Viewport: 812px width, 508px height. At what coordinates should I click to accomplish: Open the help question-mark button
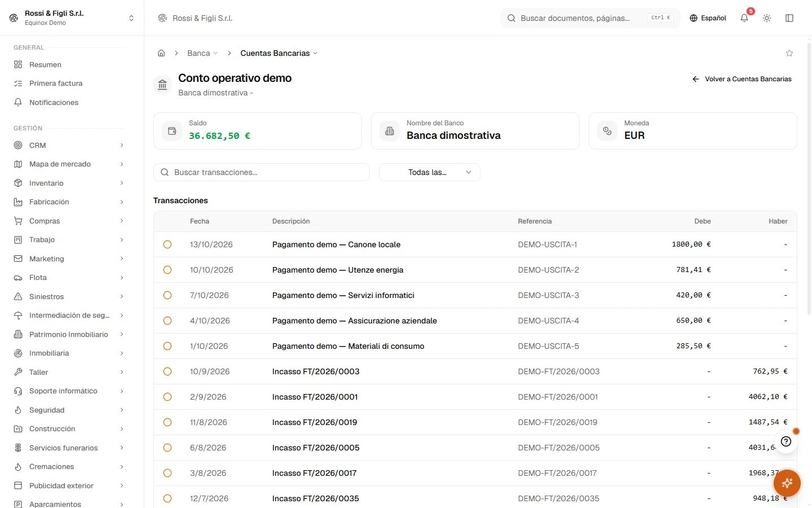tap(786, 441)
